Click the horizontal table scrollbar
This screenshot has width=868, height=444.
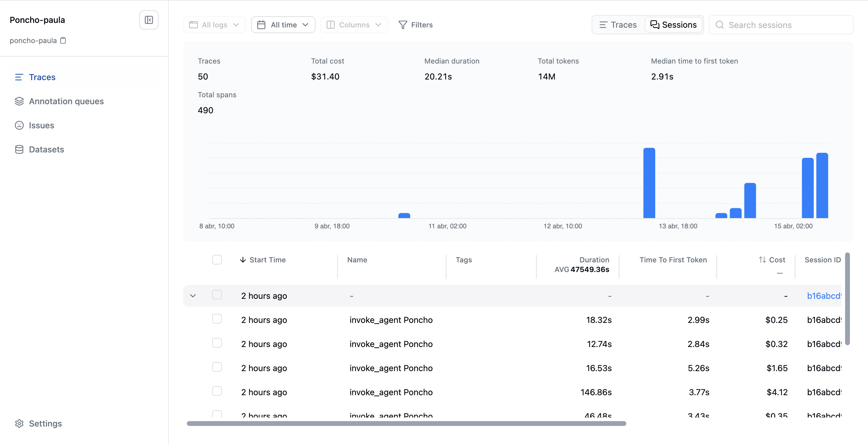[x=406, y=423]
